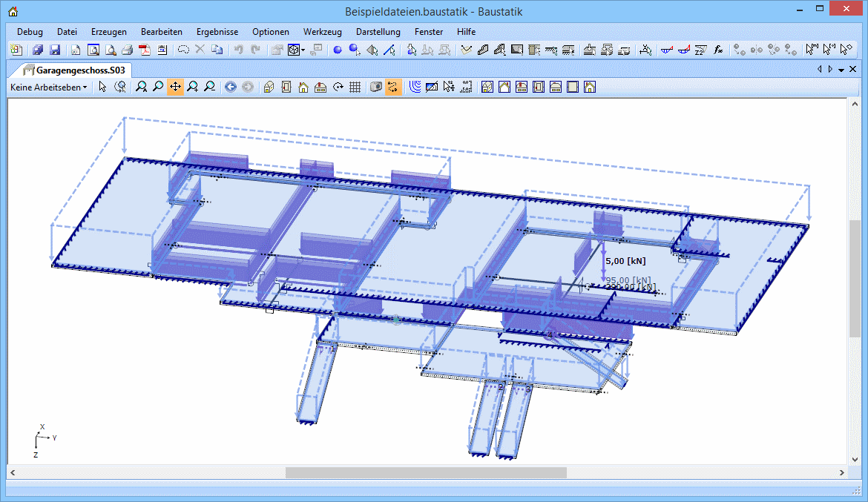Open the document tab list dropdown arrow
The width and height of the screenshot is (868, 502).
841,70
